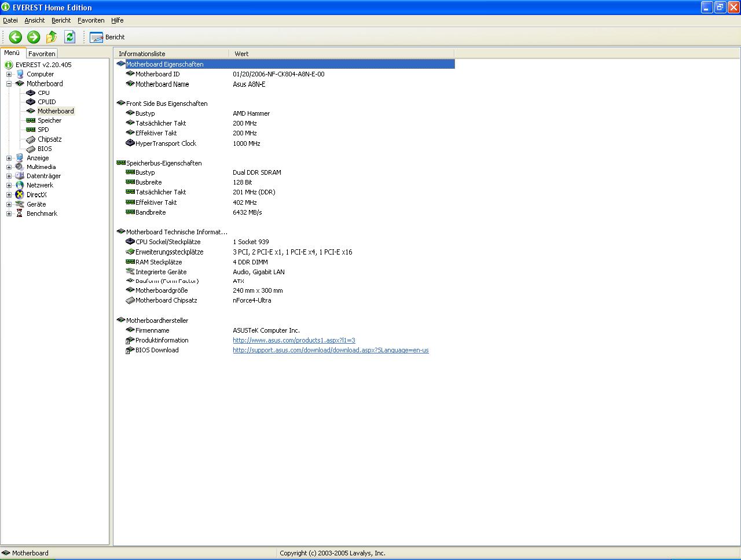
Task: Select the BIOS chip icon in tree
Action: click(31, 149)
